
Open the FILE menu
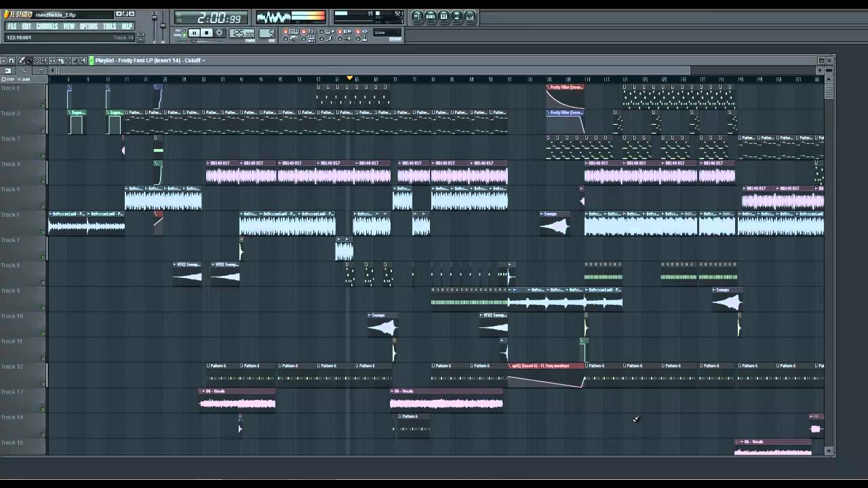point(12,26)
